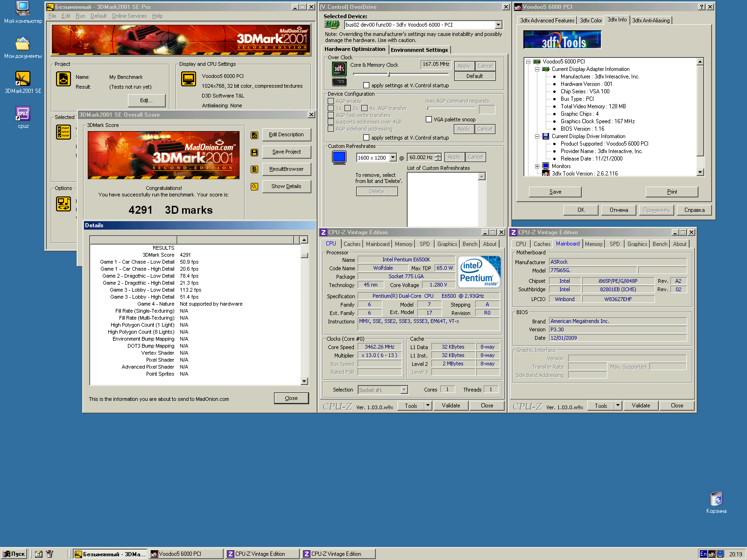
Task: Click the ResultBrowser icon
Action: (254, 169)
